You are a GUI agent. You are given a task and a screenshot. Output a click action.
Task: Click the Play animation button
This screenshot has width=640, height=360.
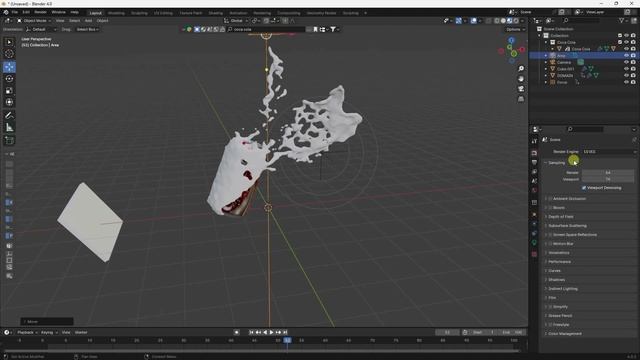point(271,332)
